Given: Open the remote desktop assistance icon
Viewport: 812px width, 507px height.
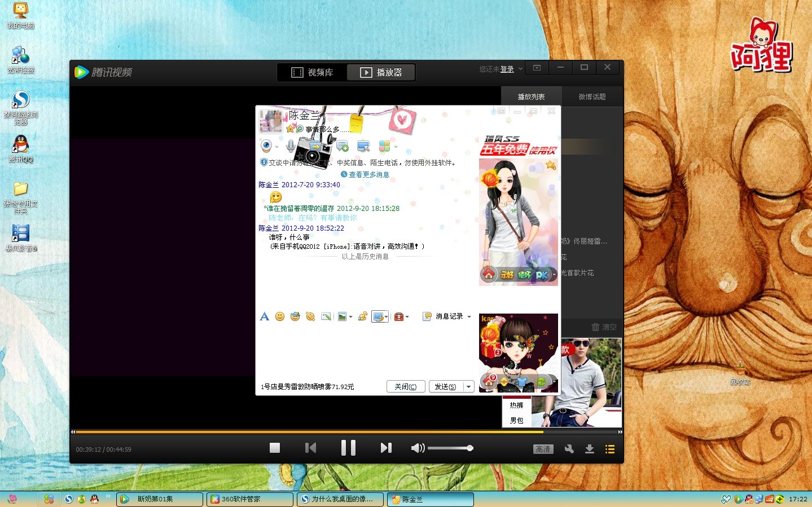Looking at the screenshot, I should [363, 146].
